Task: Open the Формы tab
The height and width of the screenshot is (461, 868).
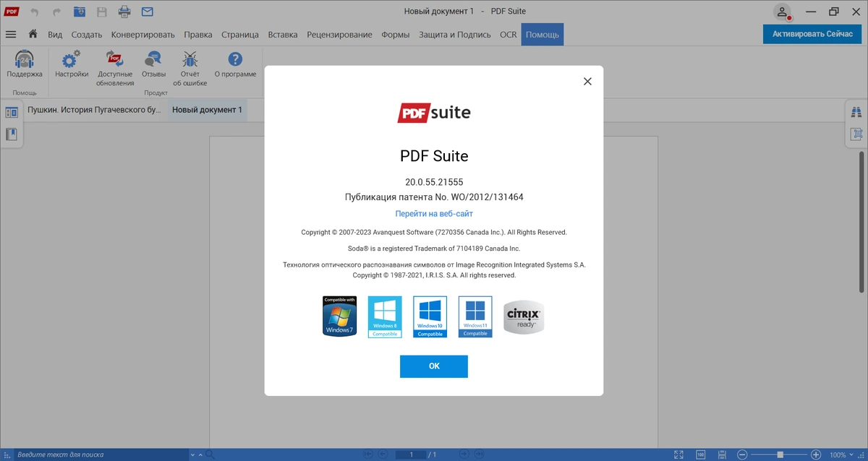Action: [x=396, y=35]
